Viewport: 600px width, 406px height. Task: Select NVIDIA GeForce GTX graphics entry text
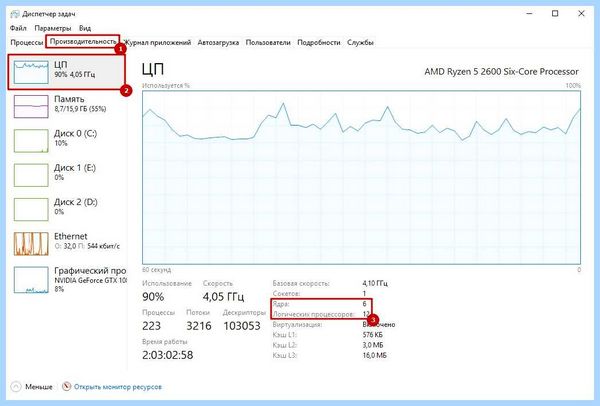pyautogui.click(x=90, y=280)
